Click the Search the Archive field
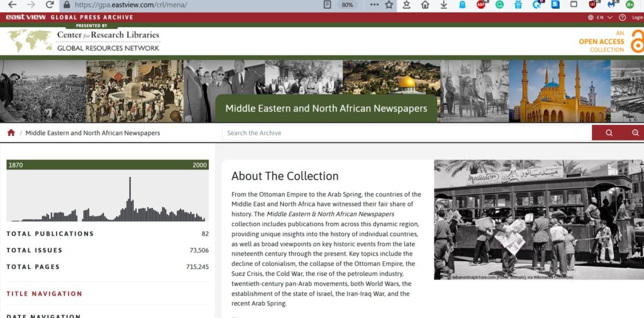Image resolution: width=644 pixels, height=318 pixels. [406, 133]
